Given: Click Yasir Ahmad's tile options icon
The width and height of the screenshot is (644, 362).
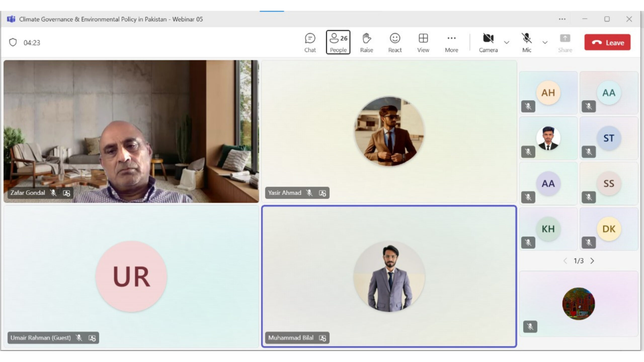Looking at the screenshot, I should (322, 193).
